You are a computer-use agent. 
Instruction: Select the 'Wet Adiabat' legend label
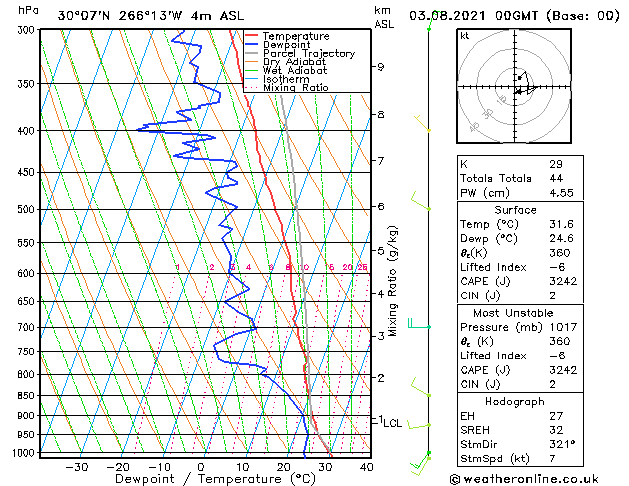(295, 70)
